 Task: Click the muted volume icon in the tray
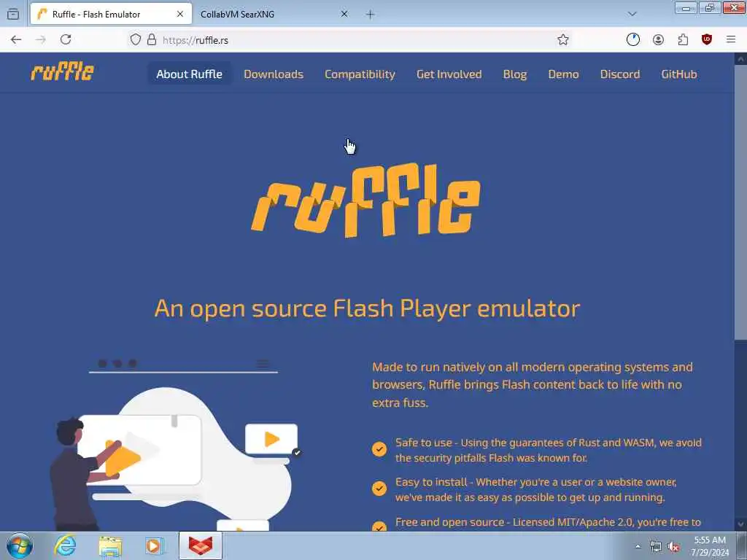pos(673,547)
